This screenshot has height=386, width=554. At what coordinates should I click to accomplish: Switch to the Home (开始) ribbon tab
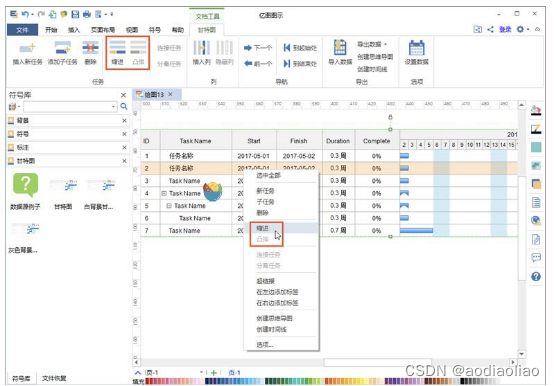tap(51, 30)
